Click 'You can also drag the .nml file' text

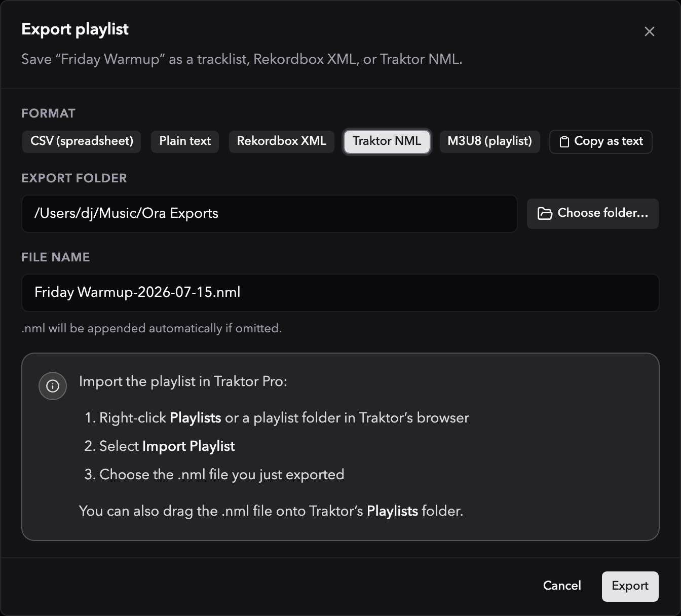[x=271, y=511]
